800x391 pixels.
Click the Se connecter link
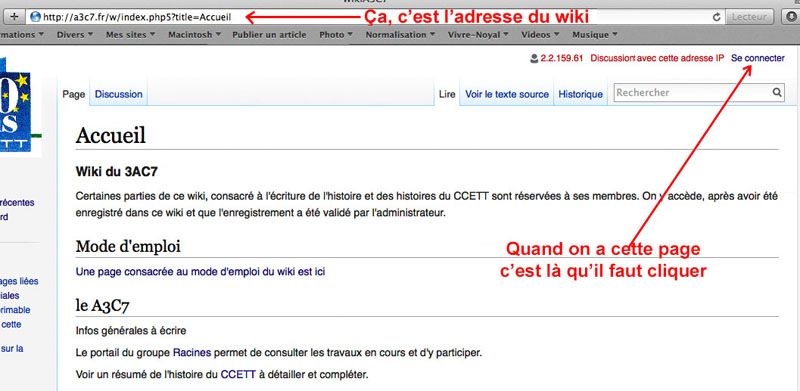pyautogui.click(x=758, y=58)
